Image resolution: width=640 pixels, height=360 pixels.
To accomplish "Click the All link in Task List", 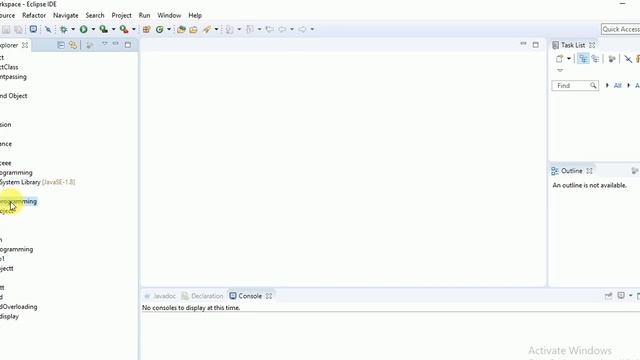I will coord(617,86).
